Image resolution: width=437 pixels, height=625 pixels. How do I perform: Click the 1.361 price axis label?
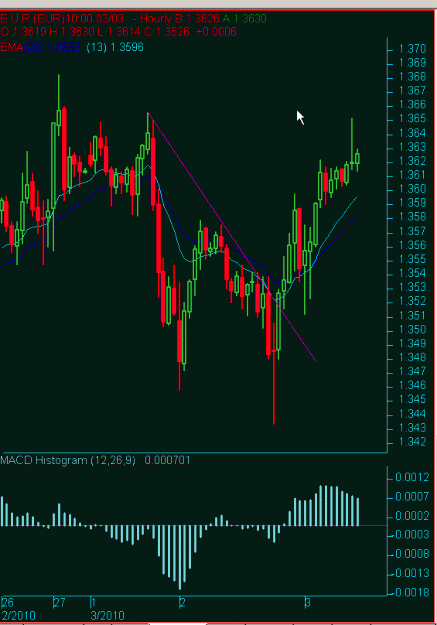(x=413, y=175)
